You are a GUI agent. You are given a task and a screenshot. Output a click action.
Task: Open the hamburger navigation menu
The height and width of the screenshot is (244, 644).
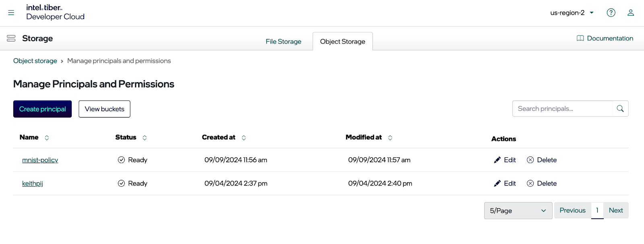(11, 13)
